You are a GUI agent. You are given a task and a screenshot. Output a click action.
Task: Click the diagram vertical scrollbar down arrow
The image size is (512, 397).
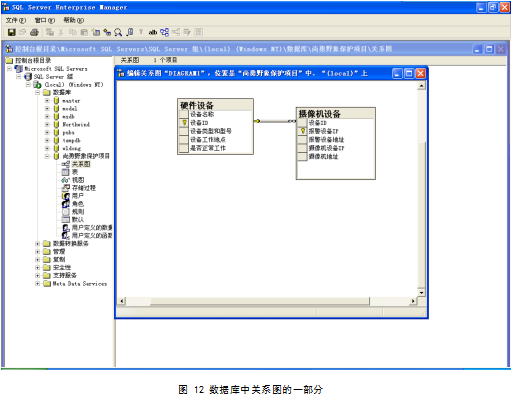421,293
